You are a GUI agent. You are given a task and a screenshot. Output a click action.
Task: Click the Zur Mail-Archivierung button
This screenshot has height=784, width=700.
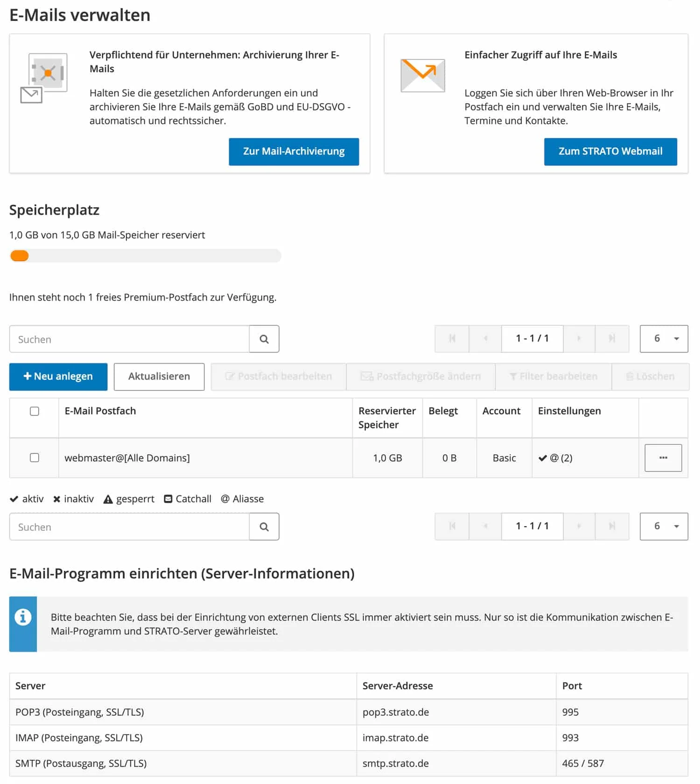pos(294,152)
